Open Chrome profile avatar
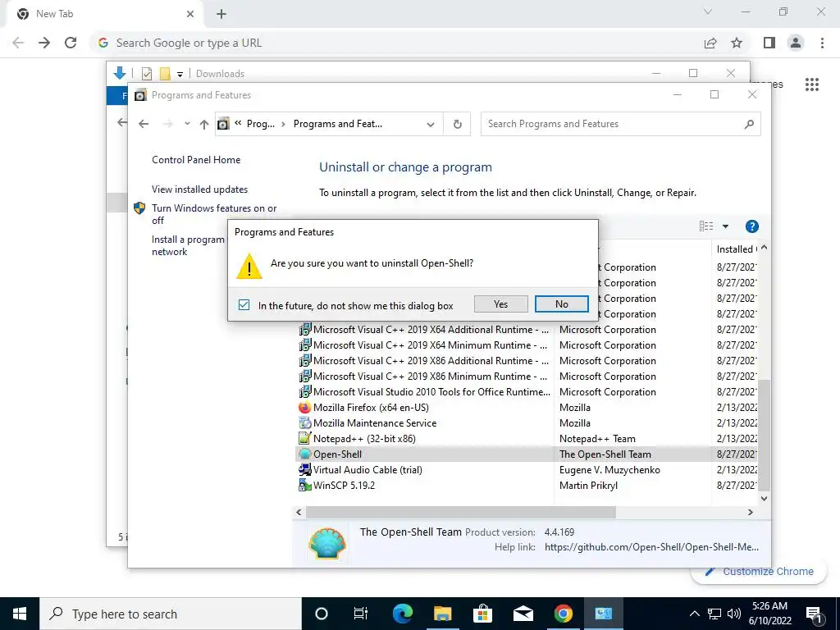 tap(796, 43)
